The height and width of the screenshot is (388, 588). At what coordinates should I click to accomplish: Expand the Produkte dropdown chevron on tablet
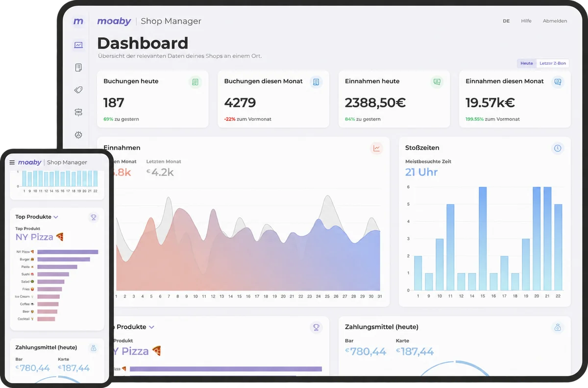[151, 327]
